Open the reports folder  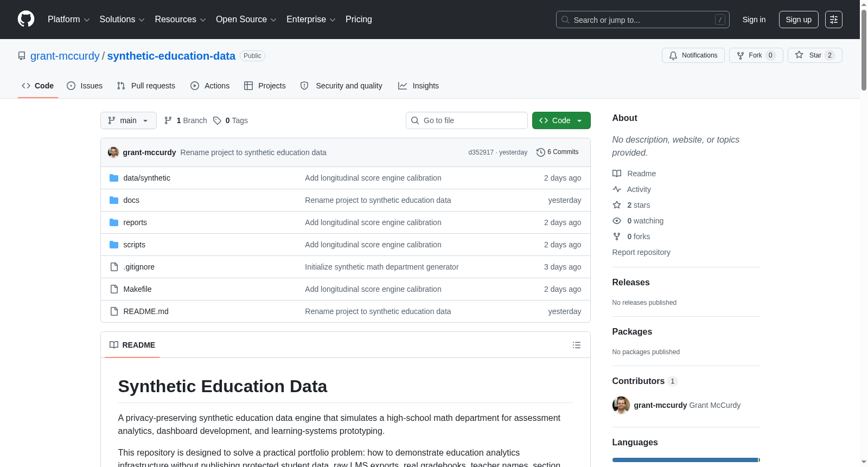tap(135, 222)
